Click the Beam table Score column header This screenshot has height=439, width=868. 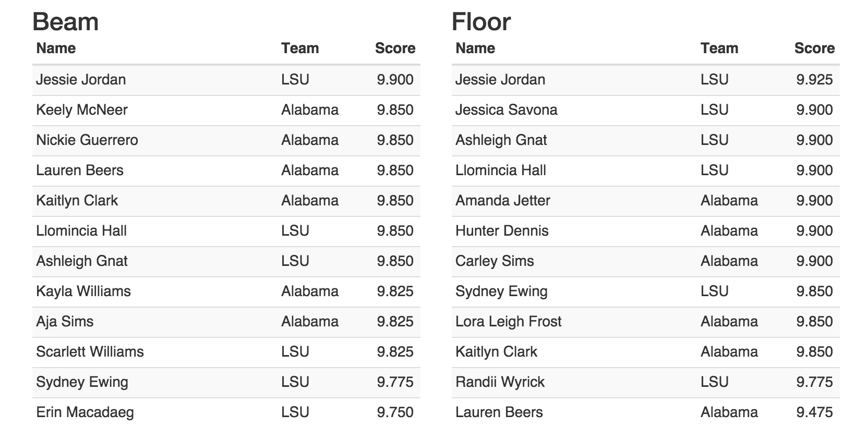tap(395, 48)
